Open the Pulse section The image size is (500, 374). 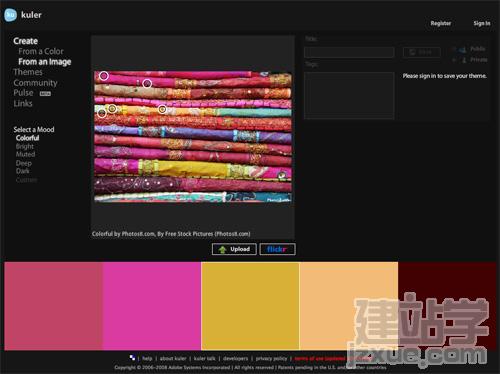(23, 93)
